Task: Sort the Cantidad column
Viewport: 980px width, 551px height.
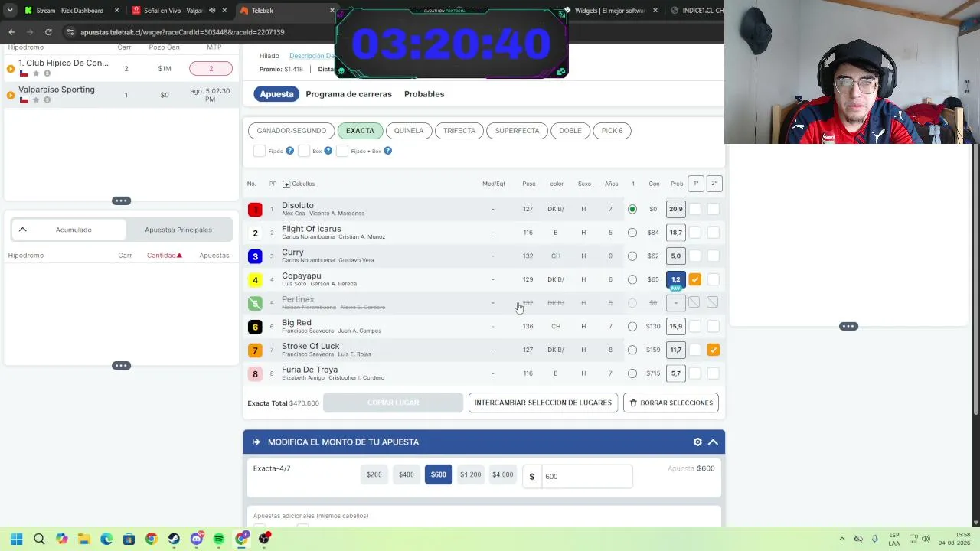Action: pos(164,256)
